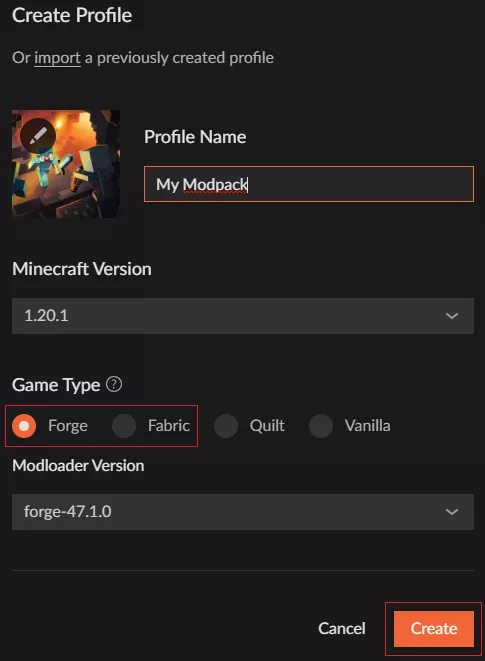Choose the Vanilla radio button
Viewport: 485px width, 661px height.
point(321,426)
